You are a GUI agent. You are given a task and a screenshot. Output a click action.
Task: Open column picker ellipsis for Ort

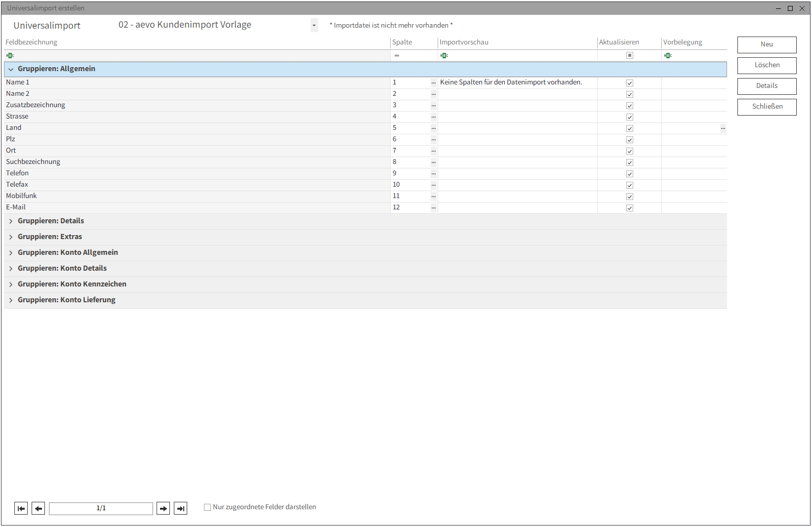coord(434,151)
